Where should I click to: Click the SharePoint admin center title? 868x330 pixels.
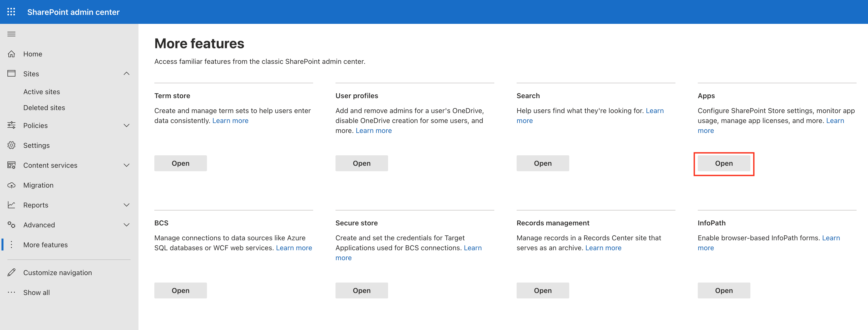pyautogui.click(x=73, y=12)
